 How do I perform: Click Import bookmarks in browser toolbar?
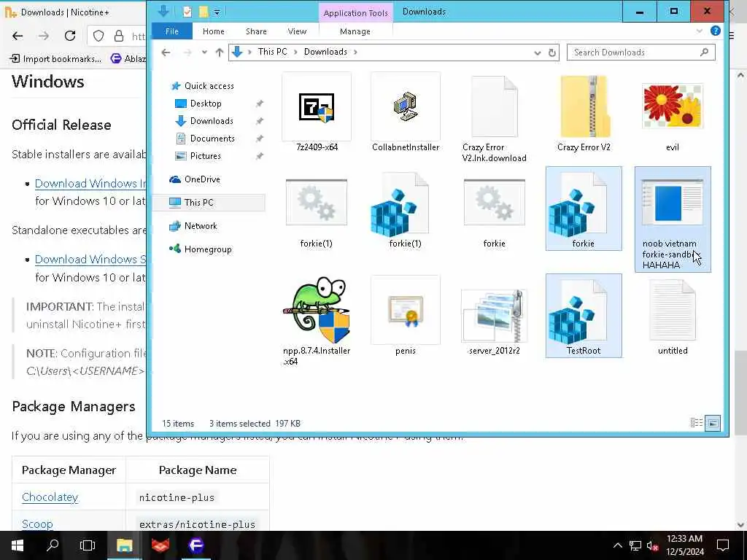(55, 58)
